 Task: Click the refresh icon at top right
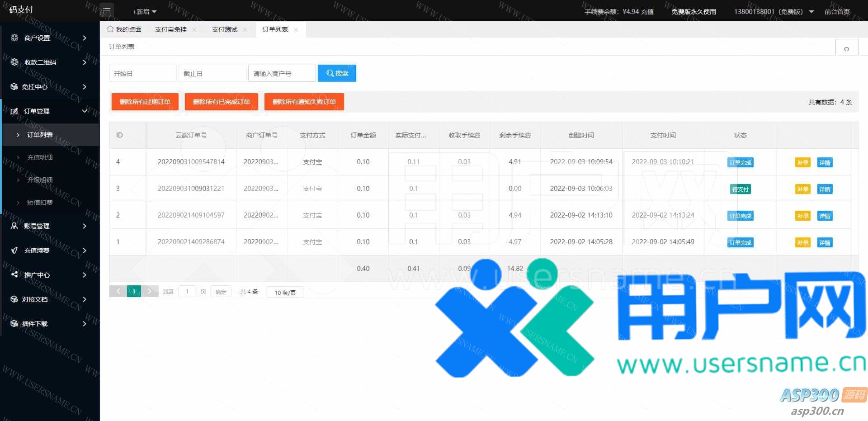pos(846,48)
